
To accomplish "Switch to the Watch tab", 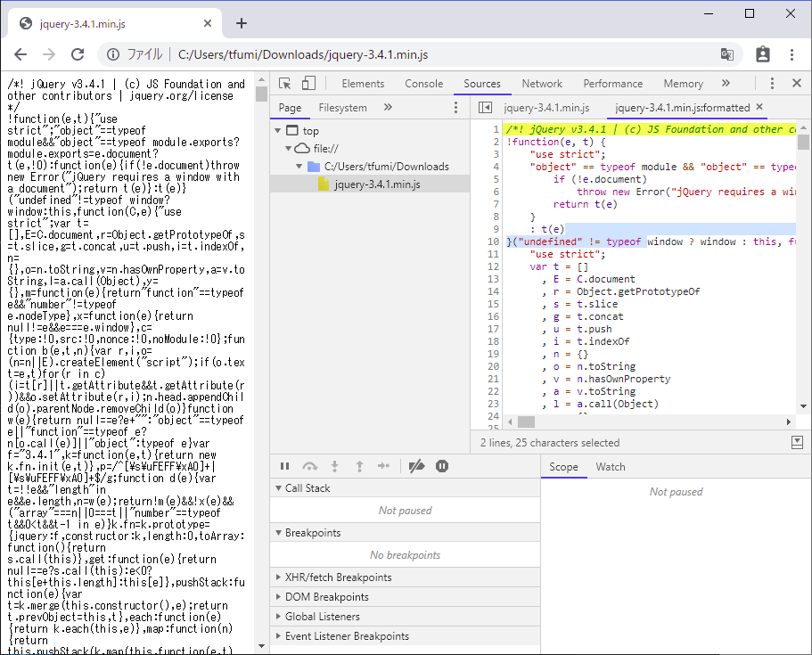I will coord(611,467).
